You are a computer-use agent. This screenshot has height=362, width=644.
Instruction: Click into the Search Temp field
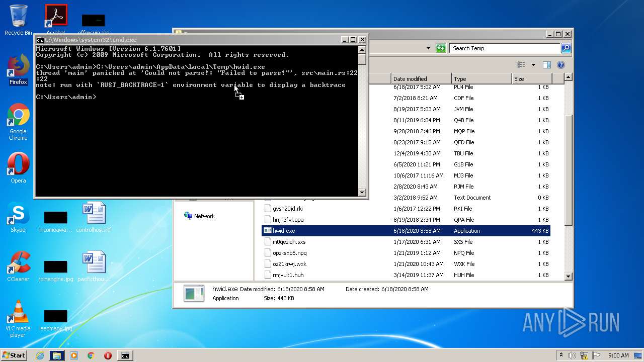point(505,48)
